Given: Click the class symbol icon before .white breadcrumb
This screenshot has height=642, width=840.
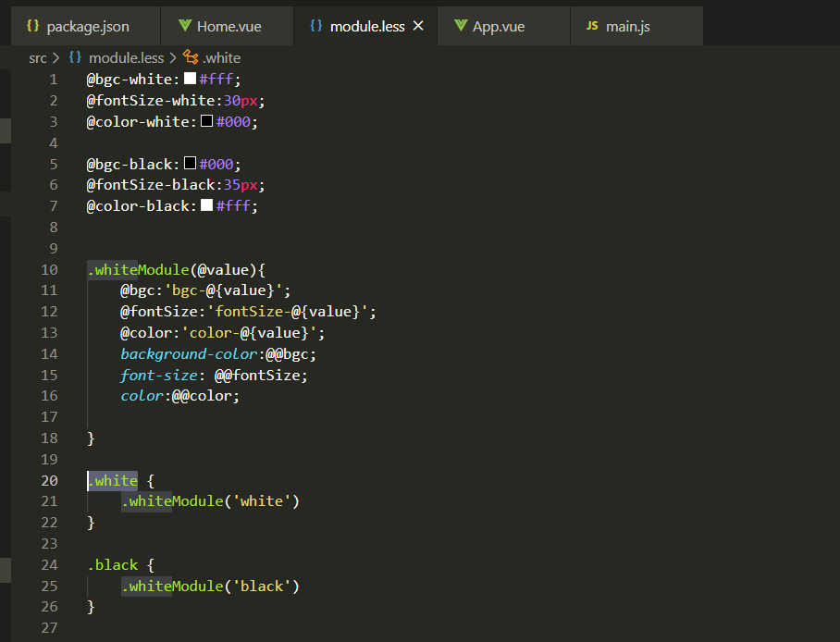Looking at the screenshot, I should (x=191, y=56).
